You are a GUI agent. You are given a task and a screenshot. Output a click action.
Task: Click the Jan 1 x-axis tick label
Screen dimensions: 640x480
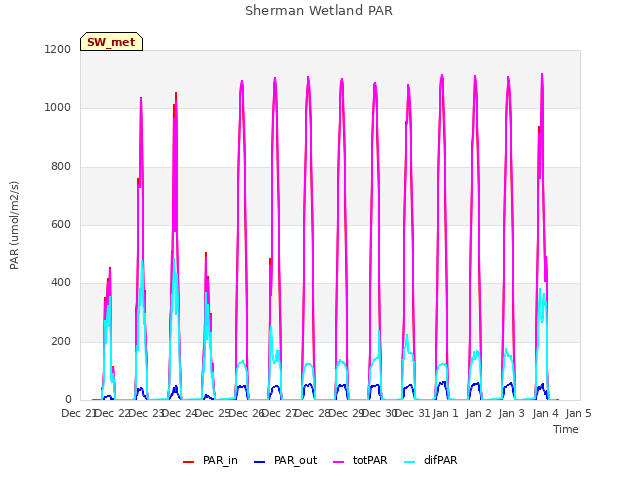point(445,413)
